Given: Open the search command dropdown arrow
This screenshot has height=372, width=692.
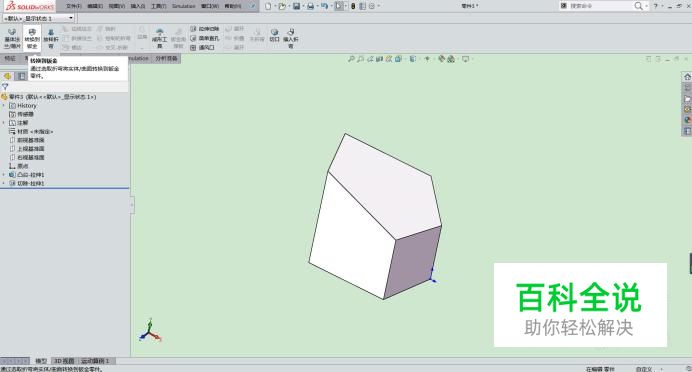Looking at the screenshot, I should [x=647, y=6].
